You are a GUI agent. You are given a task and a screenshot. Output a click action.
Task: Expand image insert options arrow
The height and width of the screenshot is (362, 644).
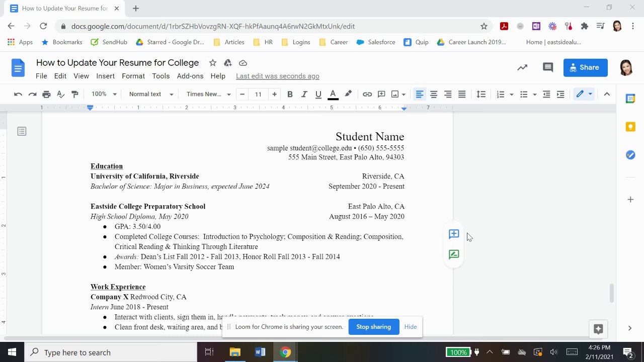(404, 94)
